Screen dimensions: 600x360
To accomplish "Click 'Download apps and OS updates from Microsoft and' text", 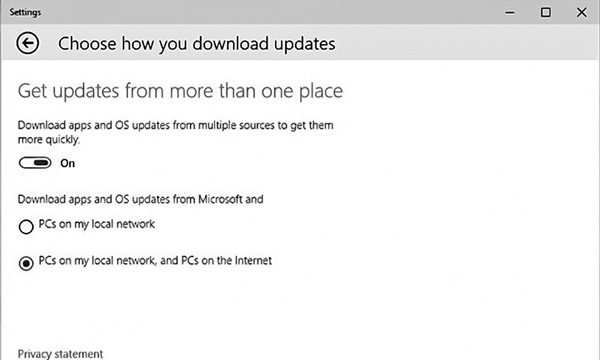I will click(140, 199).
